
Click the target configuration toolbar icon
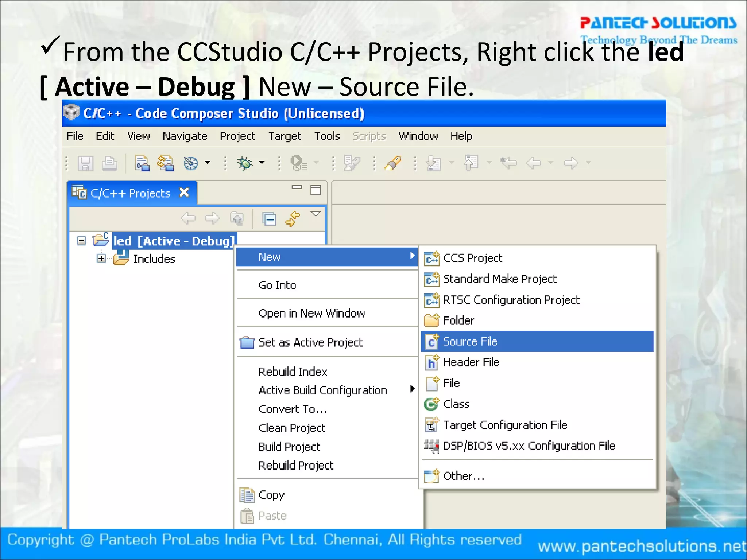191,163
